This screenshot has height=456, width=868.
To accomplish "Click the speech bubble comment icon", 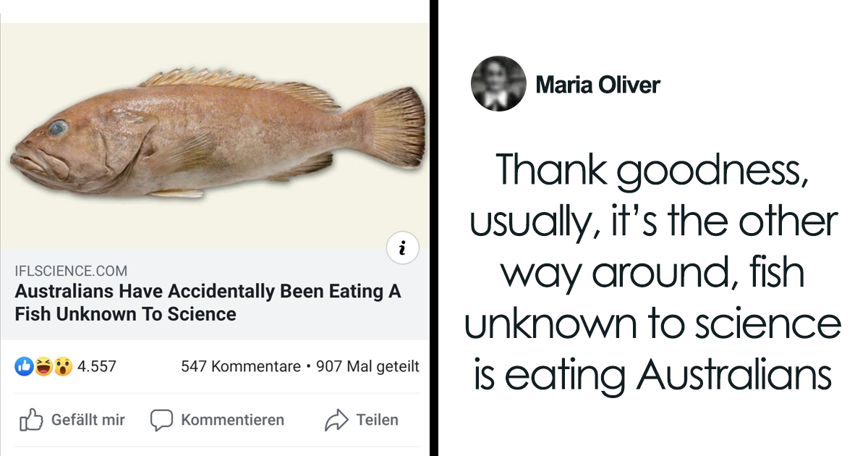I will [x=162, y=419].
